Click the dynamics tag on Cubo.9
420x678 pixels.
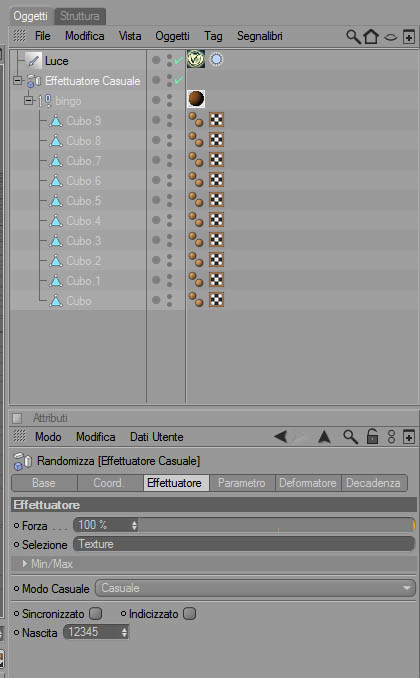click(196, 119)
